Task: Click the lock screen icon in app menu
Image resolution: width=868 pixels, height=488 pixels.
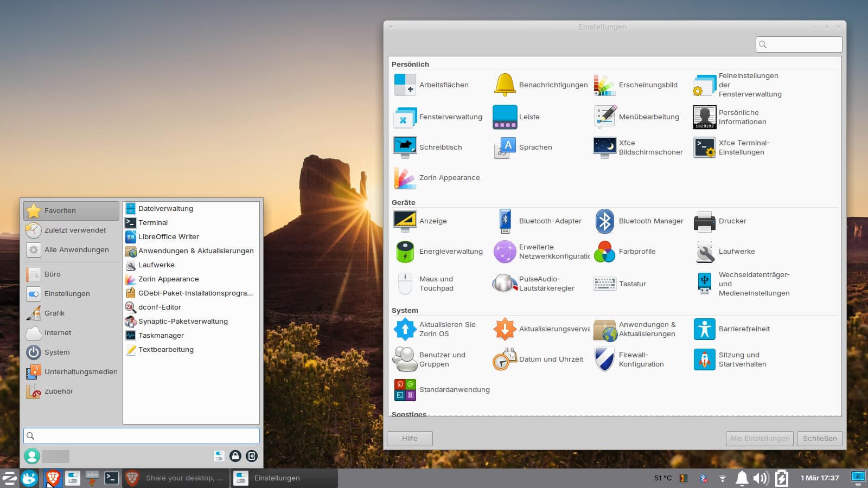Action: click(x=235, y=456)
